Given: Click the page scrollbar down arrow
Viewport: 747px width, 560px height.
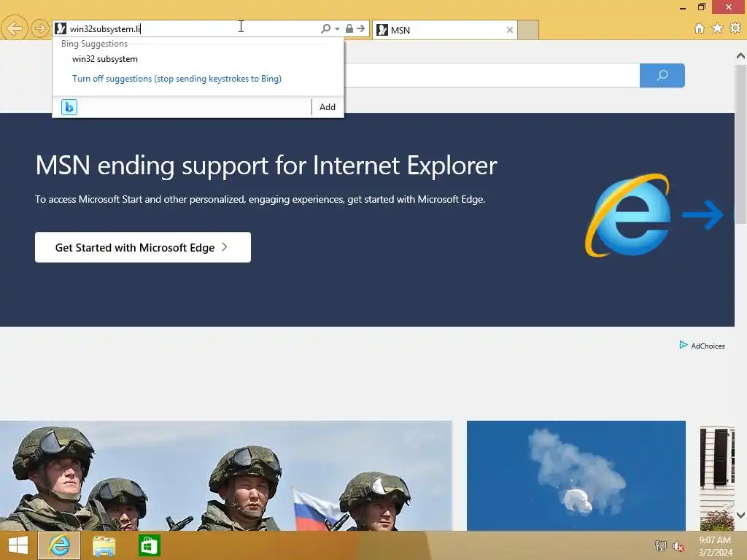Looking at the screenshot, I should pos(740,515).
